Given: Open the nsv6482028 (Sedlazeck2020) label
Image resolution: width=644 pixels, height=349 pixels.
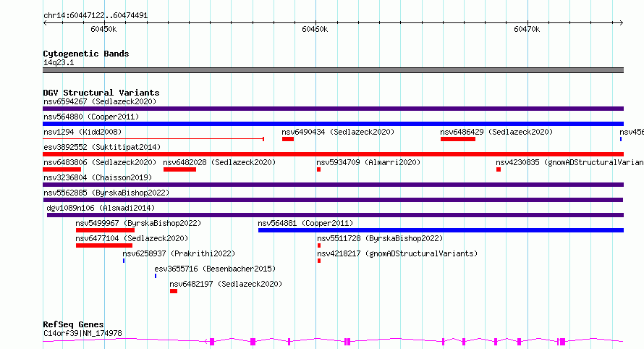Looking at the screenshot, I should (219, 162).
